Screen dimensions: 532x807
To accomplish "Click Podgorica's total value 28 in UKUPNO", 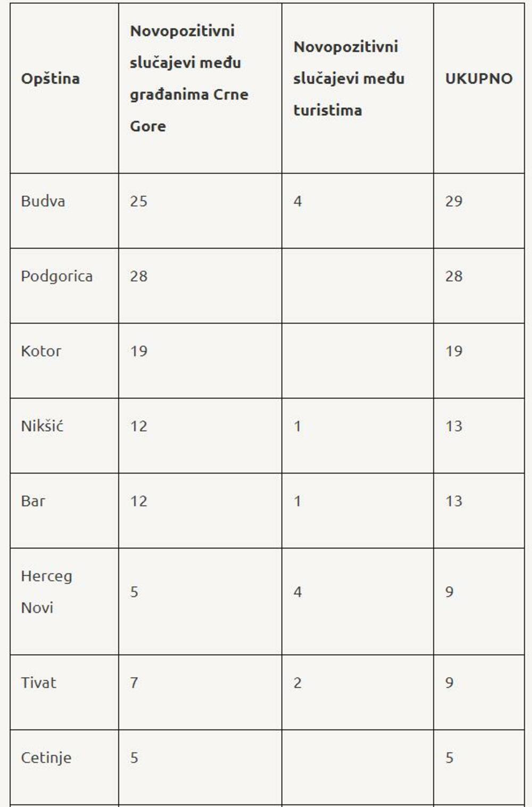I will (x=454, y=277).
